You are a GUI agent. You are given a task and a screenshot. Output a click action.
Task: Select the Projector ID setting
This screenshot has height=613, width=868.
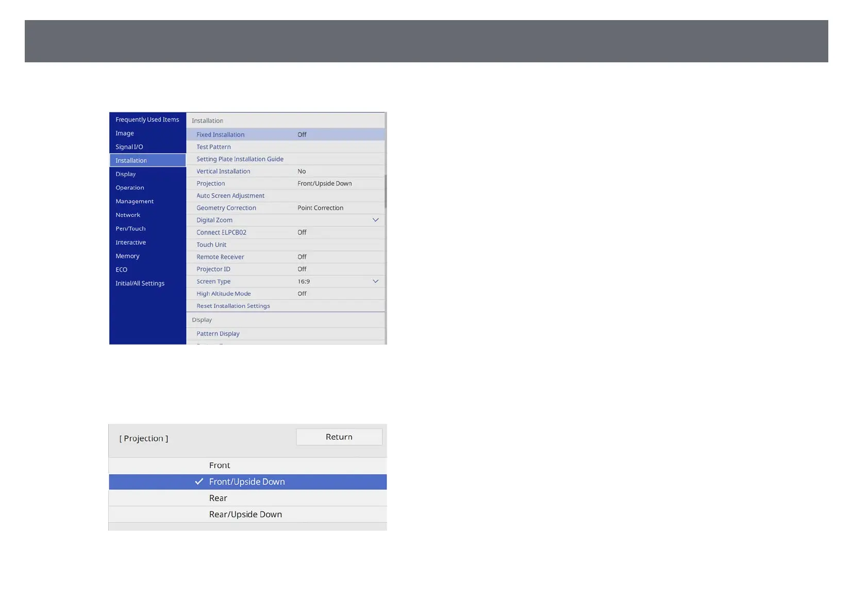tap(286, 269)
